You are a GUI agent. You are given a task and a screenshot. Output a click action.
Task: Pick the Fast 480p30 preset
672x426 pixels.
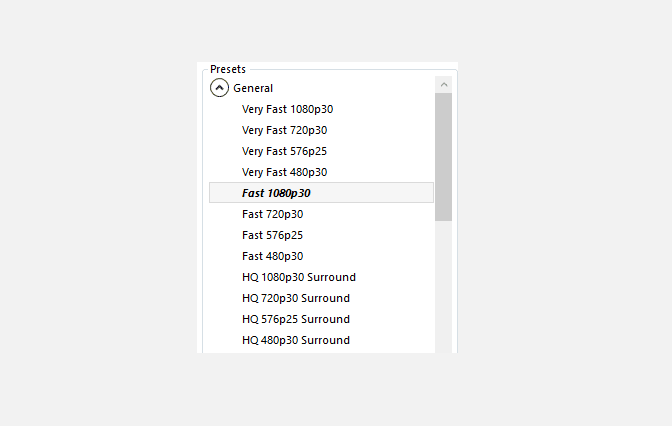272,256
